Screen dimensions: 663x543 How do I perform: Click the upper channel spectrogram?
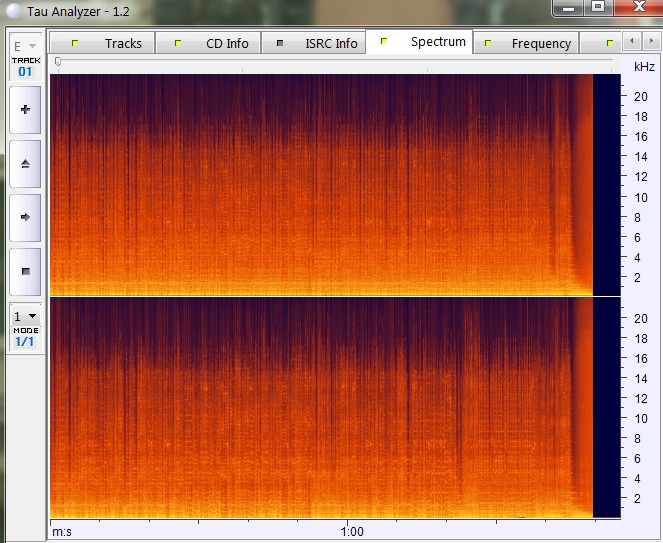point(320,184)
